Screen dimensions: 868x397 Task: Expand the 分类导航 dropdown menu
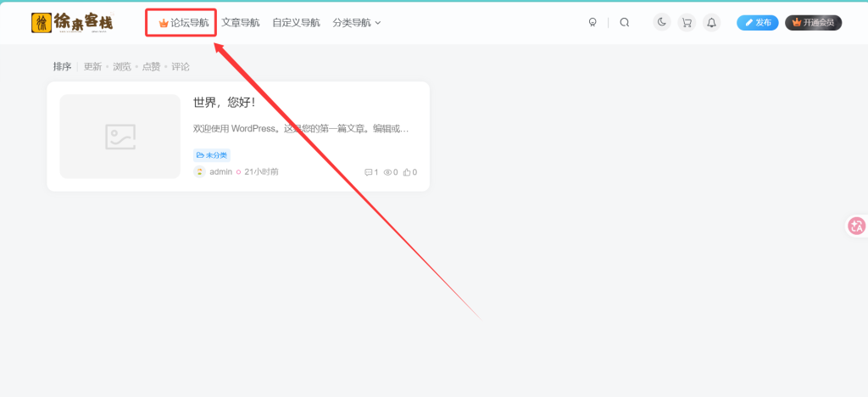click(x=357, y=23)
